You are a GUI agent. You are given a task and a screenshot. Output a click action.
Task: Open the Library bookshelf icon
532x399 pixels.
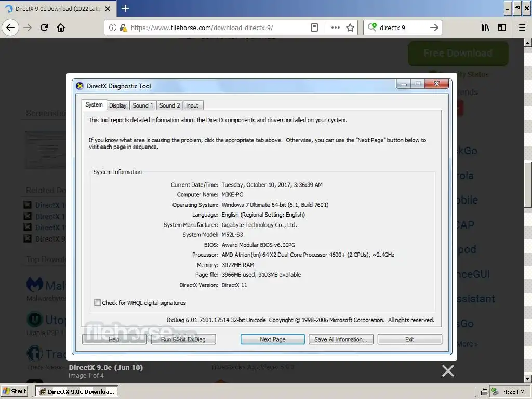[x=485, y=28]
